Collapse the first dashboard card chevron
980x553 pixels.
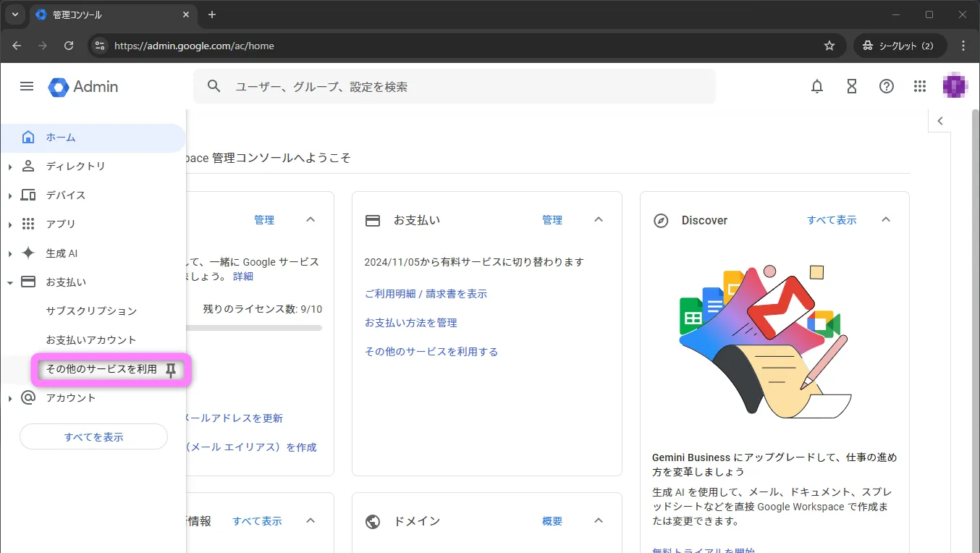click(x=311, y=219)
